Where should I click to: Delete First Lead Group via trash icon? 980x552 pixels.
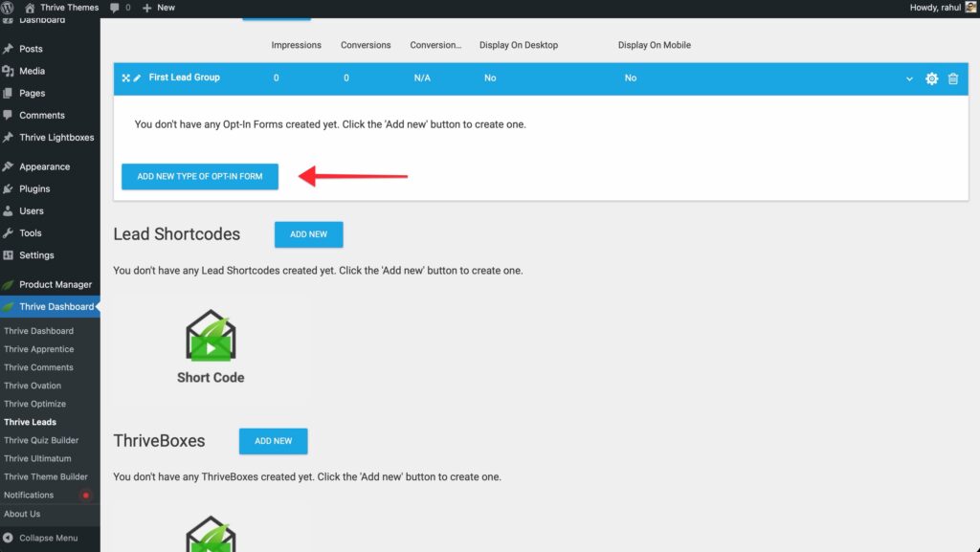point(953,78)
